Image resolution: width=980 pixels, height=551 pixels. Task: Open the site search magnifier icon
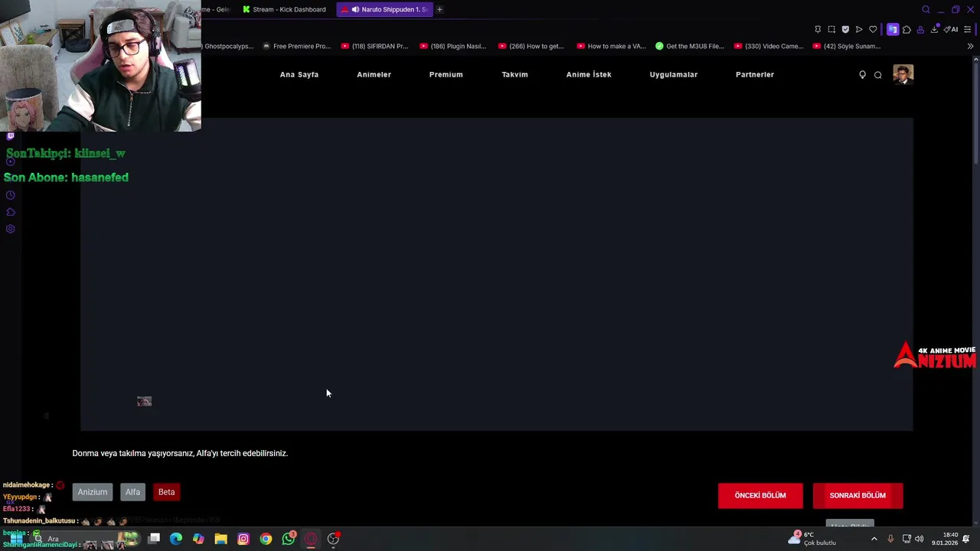click(878, 74)
